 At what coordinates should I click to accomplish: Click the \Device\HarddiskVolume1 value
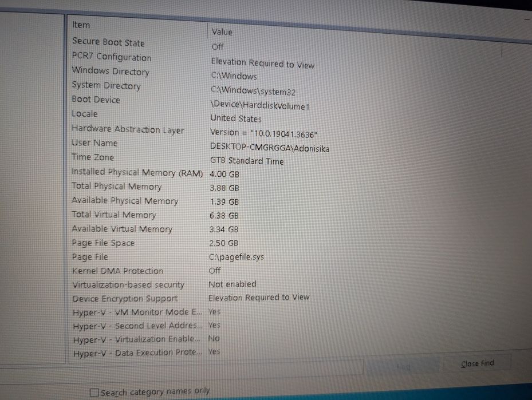coord(260,105)
